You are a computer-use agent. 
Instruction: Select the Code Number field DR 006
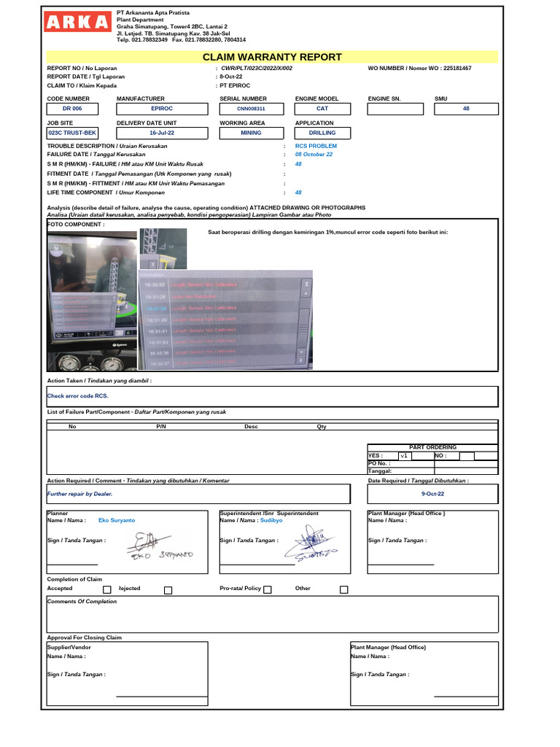point(72,109)
